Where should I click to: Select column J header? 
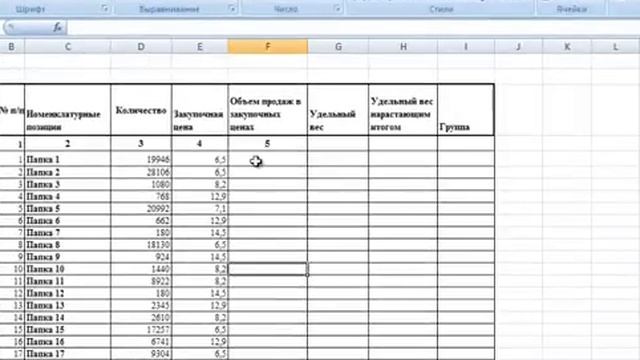tap(518, 47)
